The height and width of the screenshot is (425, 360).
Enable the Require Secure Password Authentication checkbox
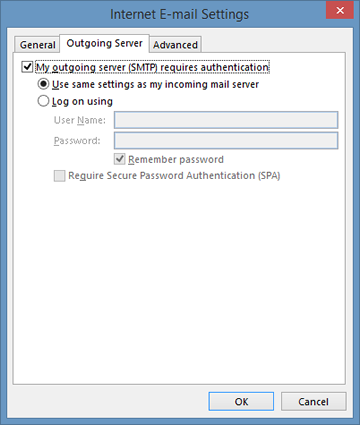point(59,176)
